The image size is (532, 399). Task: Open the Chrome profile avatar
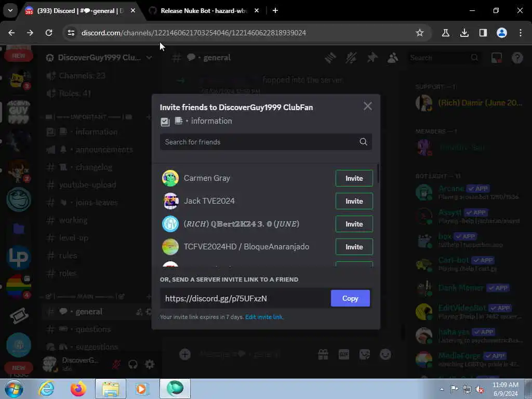click(x=501, y=33)
